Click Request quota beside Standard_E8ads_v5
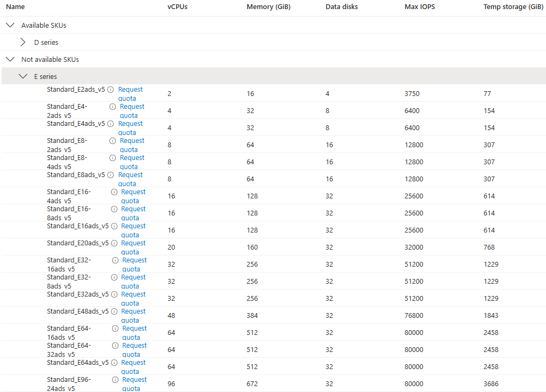The width and height of the screenshot is (546, 392). pos(130,179)
